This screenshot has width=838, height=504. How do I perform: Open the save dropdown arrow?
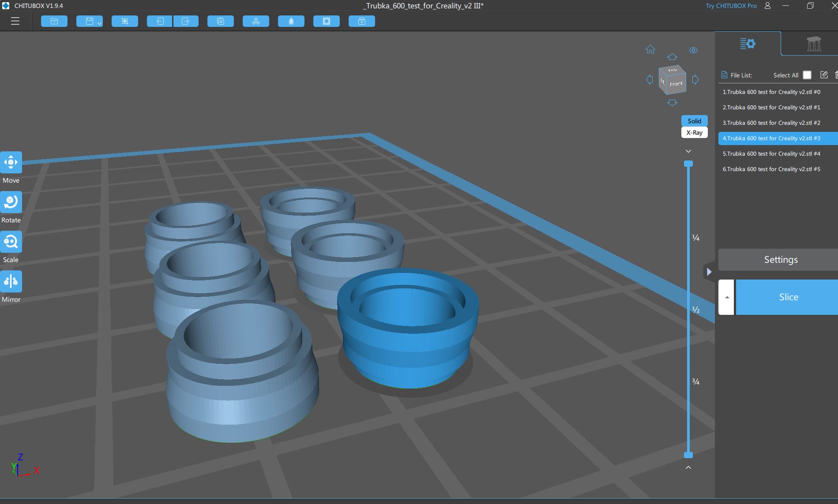pyautogui.click(x=100, y=23)
